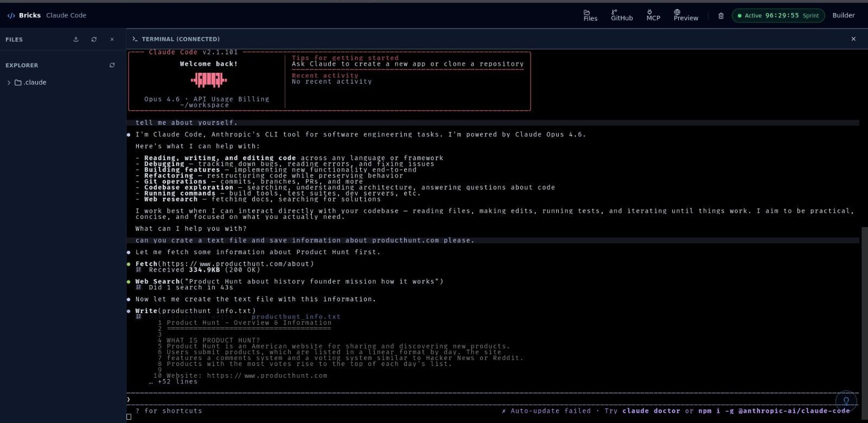868x423 pixels.
Task: Click the 'WHAT IS PRODUCT HUNT?' heading line
Action: pyautogui.click(x=213, y=340)
